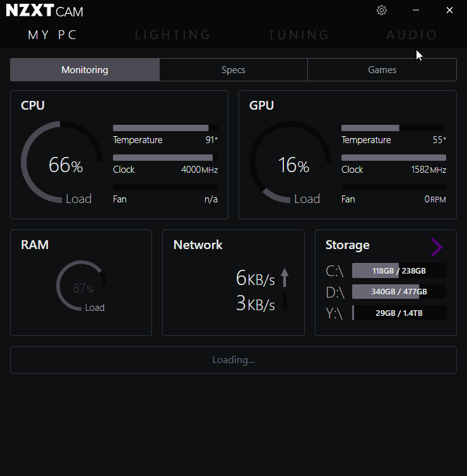The width and height of the screenshot is (467, 476).
Task: Select the My PC section
Action: point(52,35)
